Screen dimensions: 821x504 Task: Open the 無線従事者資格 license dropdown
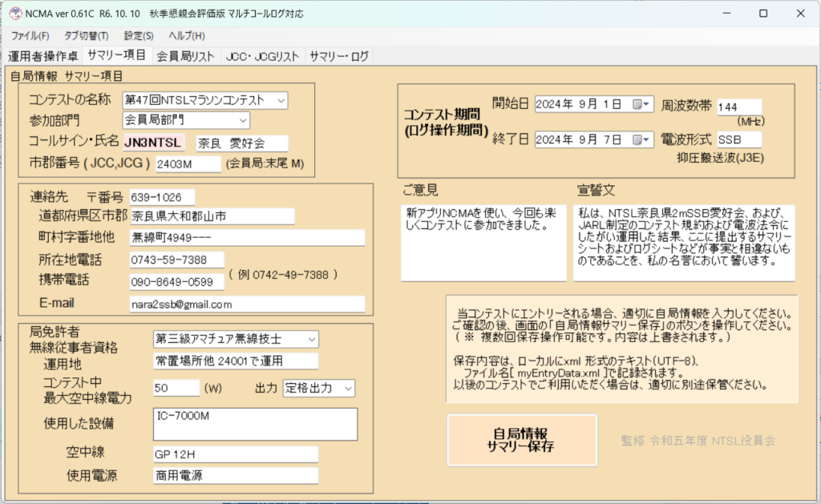click(310, 339)
